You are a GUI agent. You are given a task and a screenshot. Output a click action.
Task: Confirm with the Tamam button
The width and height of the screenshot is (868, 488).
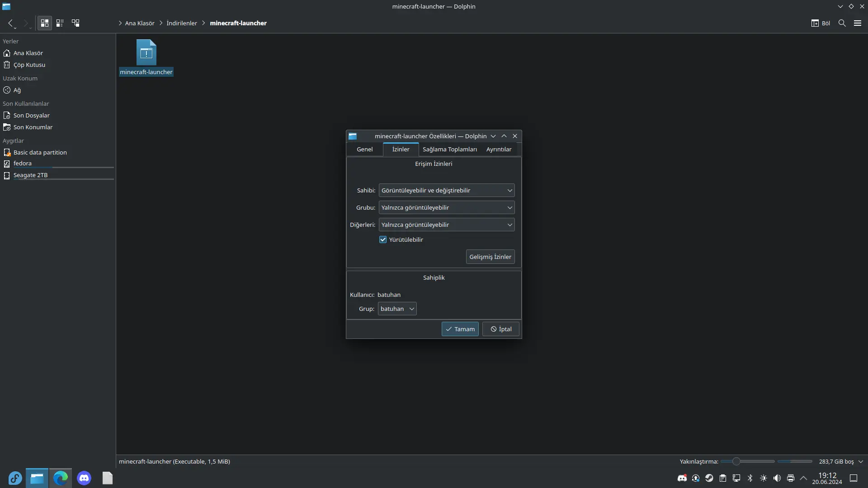tap(460, 329)
